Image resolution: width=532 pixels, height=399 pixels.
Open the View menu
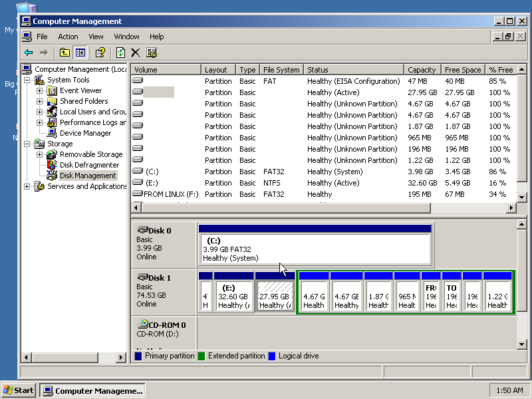pyautogui.click(x=96, y=37)
